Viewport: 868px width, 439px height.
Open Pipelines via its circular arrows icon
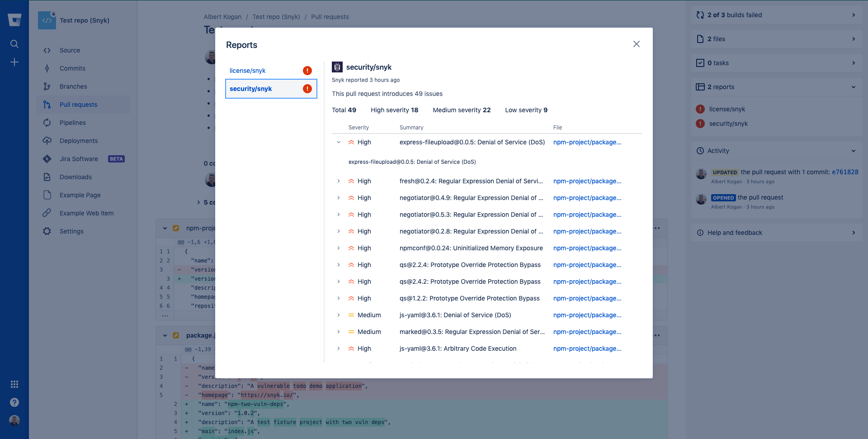click(47, 123)
